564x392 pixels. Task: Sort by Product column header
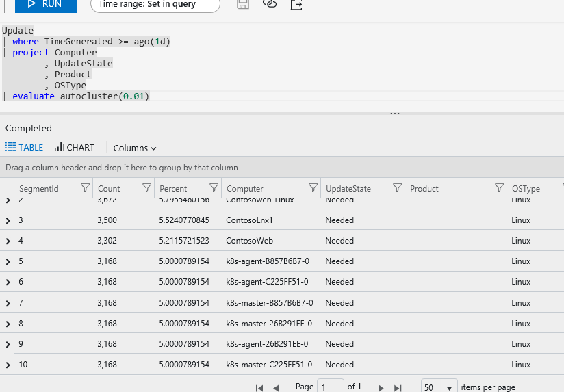(x=424, y=188)
